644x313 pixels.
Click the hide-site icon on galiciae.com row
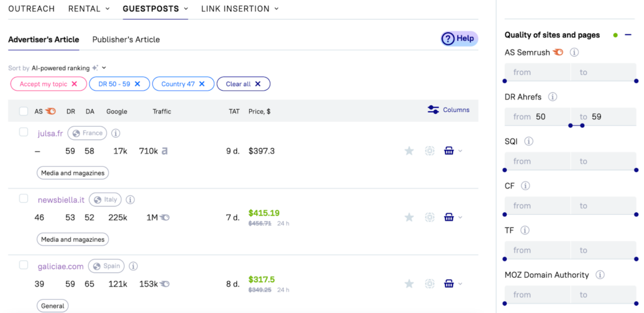coord(430,284)
